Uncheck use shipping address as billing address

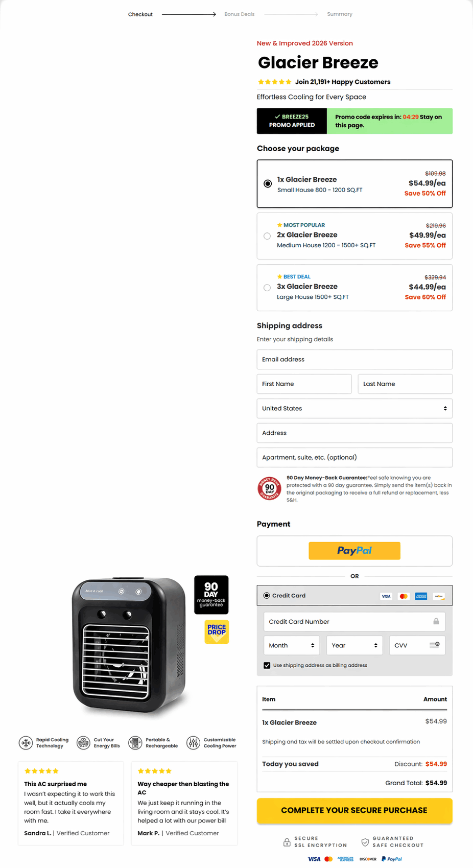click(x=267, y=665)
